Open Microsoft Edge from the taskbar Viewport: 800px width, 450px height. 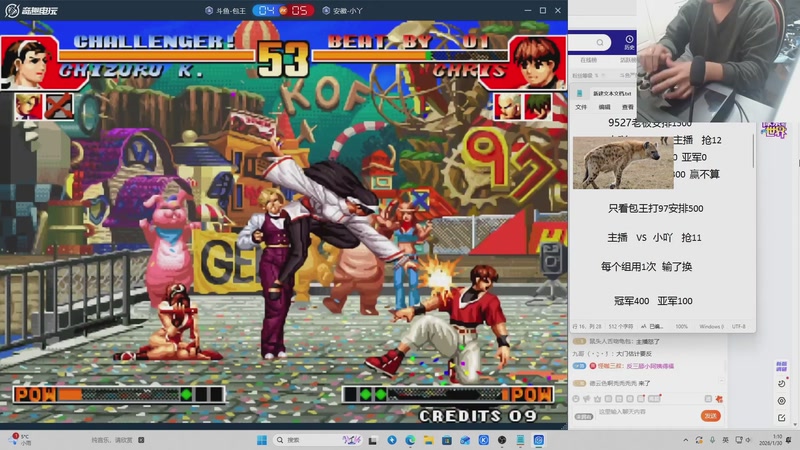pyautogui.click(x=410, y=440)
